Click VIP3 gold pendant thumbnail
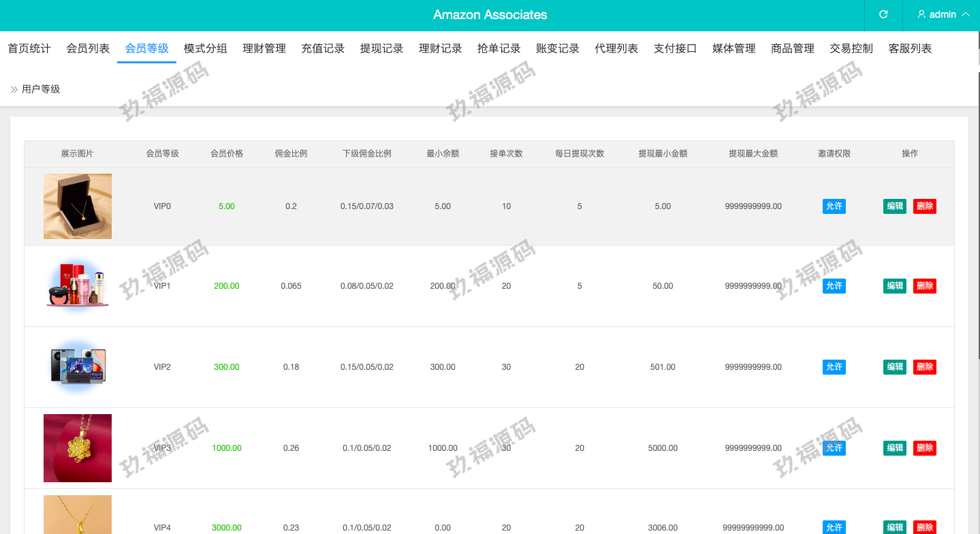Viewport: 980px width, 534px height. (x=78, y=447)
